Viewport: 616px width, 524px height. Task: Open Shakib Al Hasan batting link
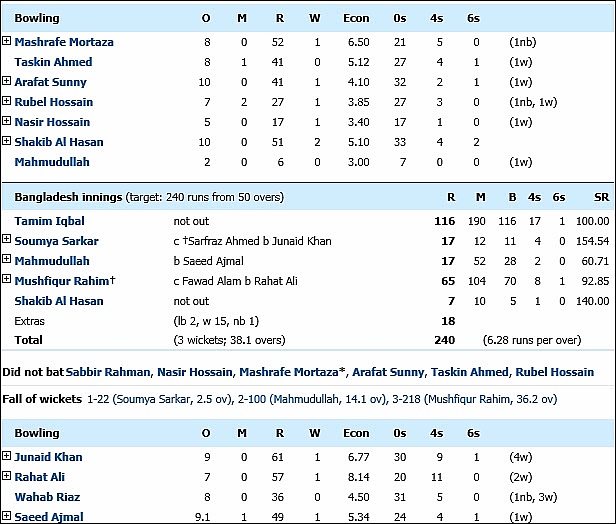(x=59, y=301)
